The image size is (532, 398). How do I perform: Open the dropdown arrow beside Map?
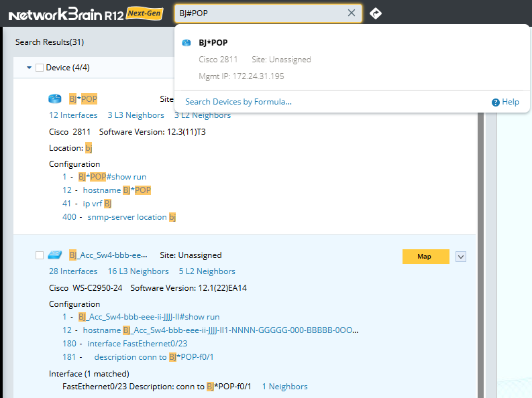click(461, 257)
